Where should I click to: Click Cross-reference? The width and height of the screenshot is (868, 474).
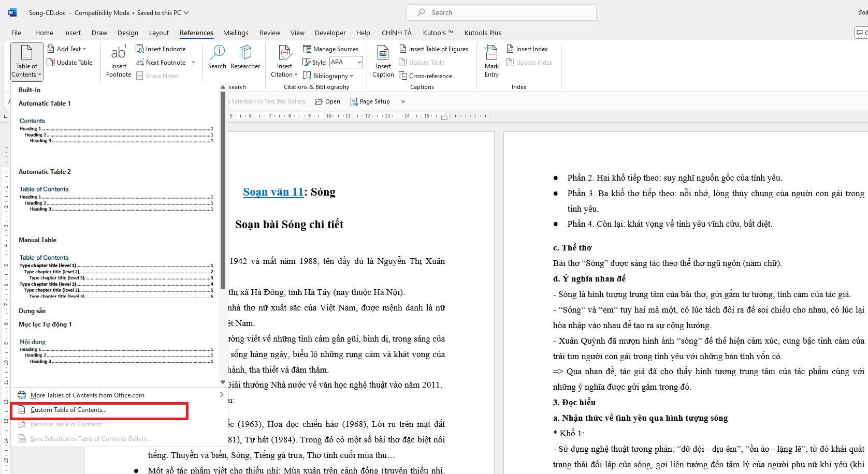click(x=426, y=76)
